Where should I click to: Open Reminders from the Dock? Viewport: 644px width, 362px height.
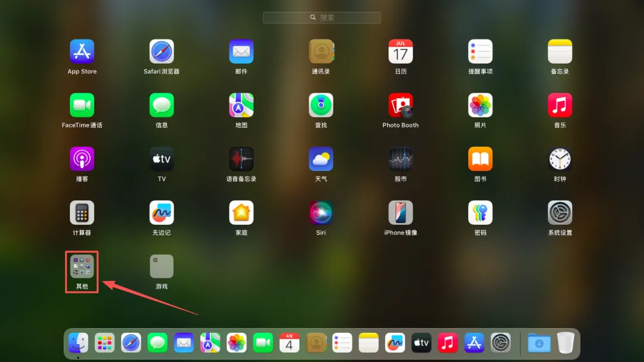[342, 343]
